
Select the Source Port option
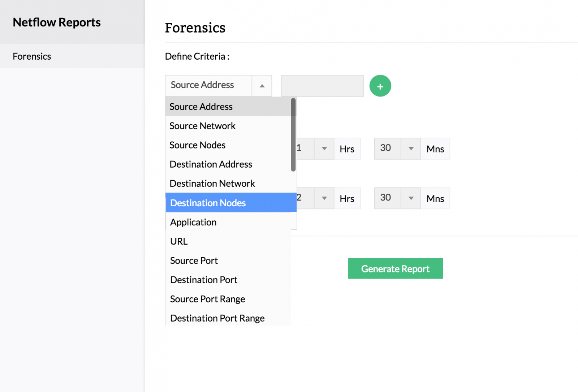click(194, 260)
